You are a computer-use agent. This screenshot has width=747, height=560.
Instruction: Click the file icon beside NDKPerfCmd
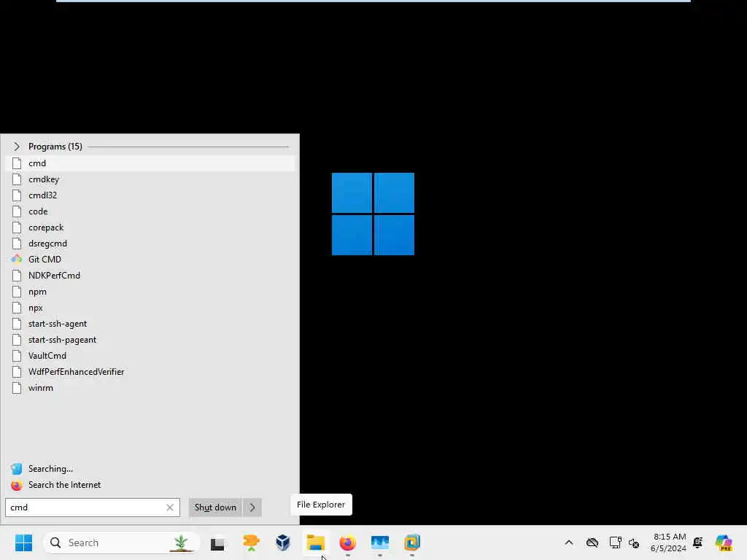pyautogui.click(x=17, y=276)
